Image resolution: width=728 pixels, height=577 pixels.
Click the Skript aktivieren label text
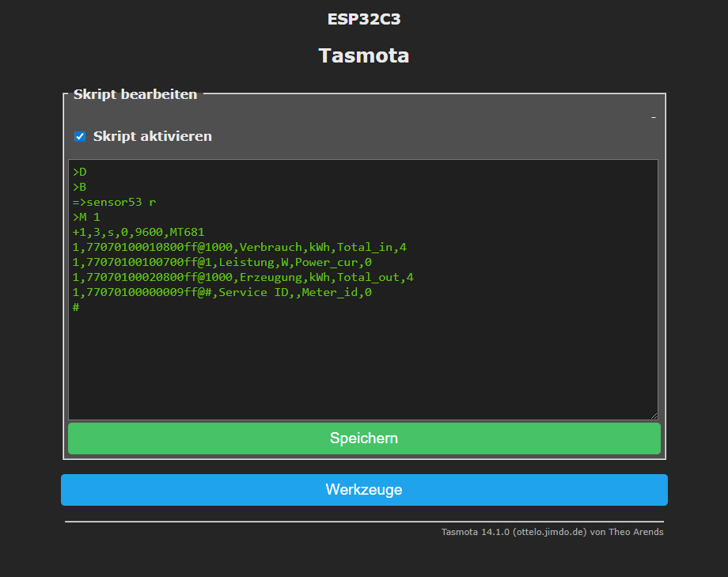152,136
